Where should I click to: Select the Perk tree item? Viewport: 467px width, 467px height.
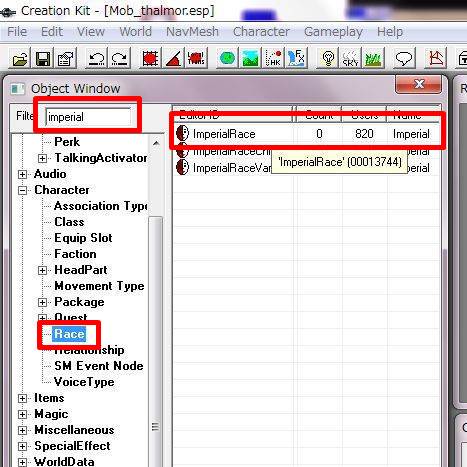click(67, 142)
